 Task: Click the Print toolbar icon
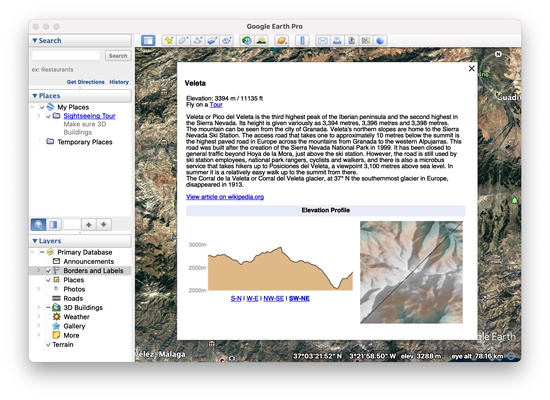[337, 41]
